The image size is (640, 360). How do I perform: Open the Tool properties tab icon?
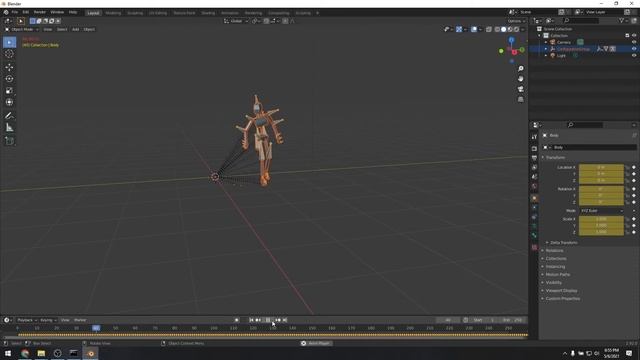pyautogui.click(x=534, y=137)
